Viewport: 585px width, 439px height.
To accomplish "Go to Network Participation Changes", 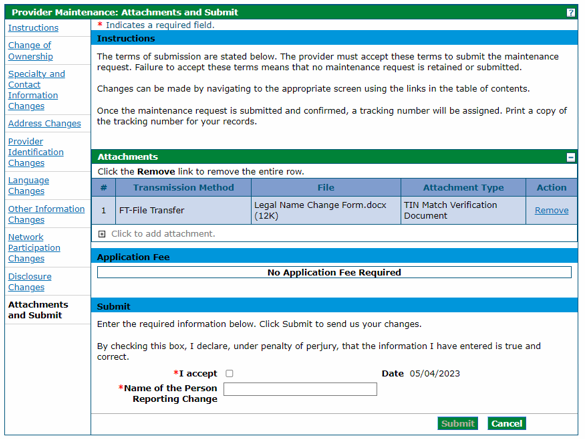I will (34, 248).
